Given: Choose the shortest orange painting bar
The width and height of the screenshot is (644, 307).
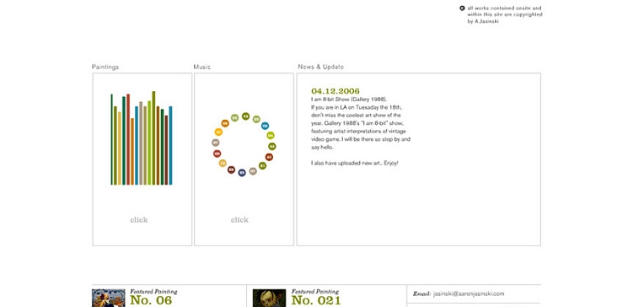Looking at the screenshot, I should click(x=132, y=152).
